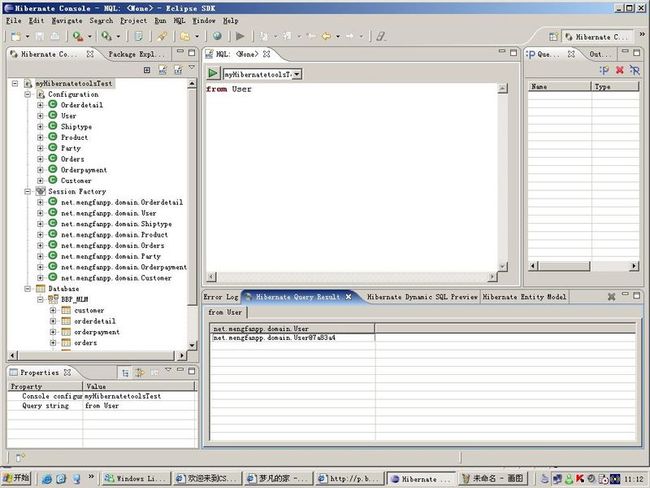Collapse the Session Factory node
The height and width of the screenshot is (488, 650).
click(28, 191)
